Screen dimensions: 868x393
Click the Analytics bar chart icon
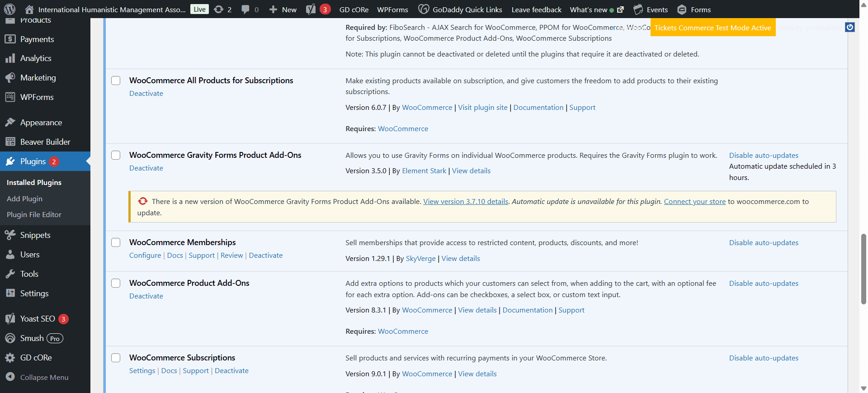(x=10, y=58)
